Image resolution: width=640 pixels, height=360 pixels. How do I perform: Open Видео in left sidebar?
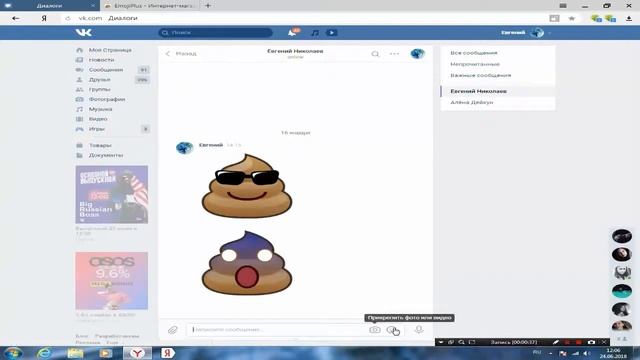[x=98, y=119]
